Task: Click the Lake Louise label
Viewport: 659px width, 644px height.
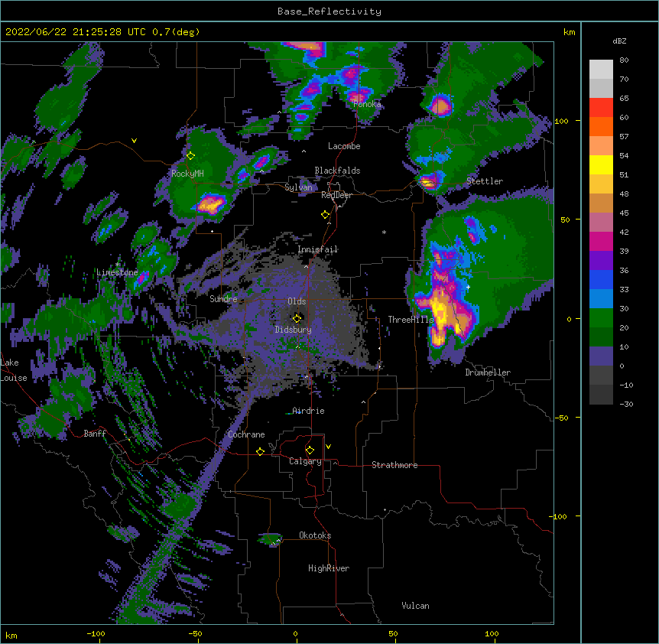Action: pos(14,370)
